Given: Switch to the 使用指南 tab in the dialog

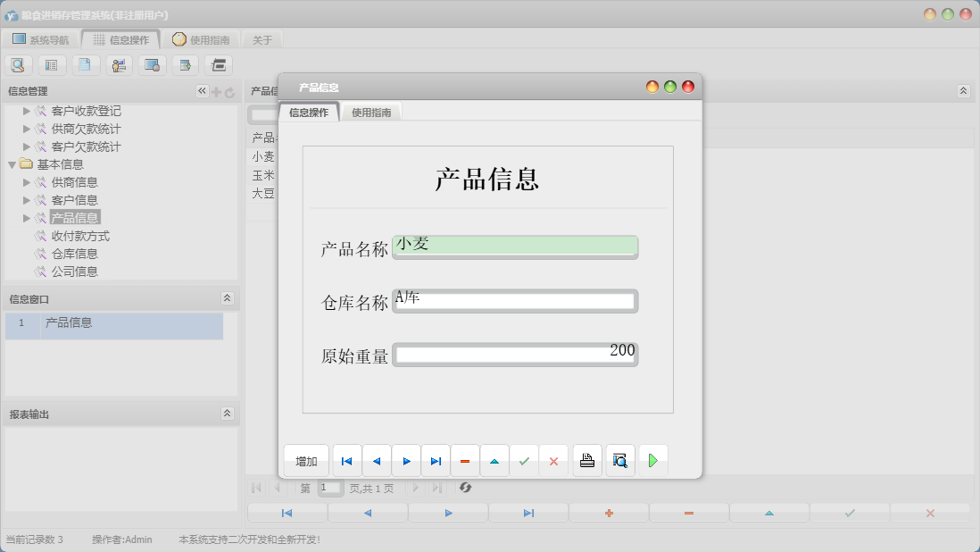Looking at the screenshot, I should pos(371,113).
